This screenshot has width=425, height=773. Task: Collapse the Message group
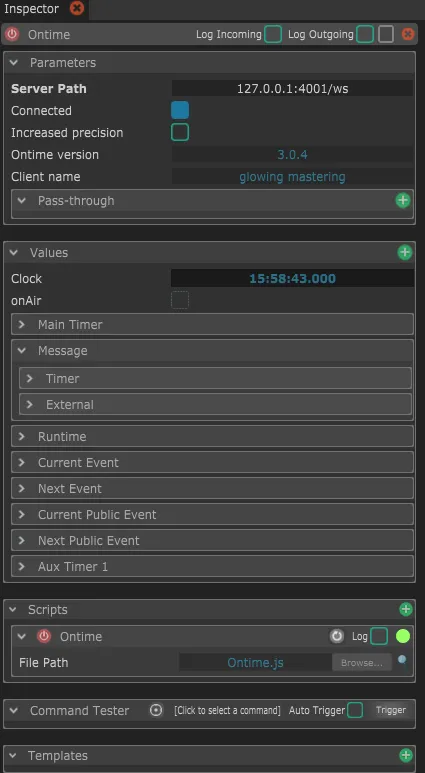tap(22, 351)
